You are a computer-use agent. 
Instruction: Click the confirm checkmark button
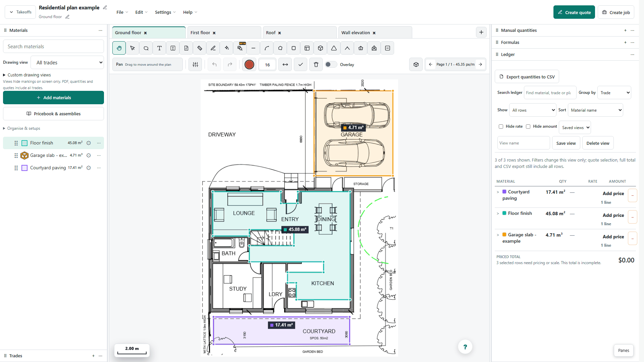[x=301, y=64]
